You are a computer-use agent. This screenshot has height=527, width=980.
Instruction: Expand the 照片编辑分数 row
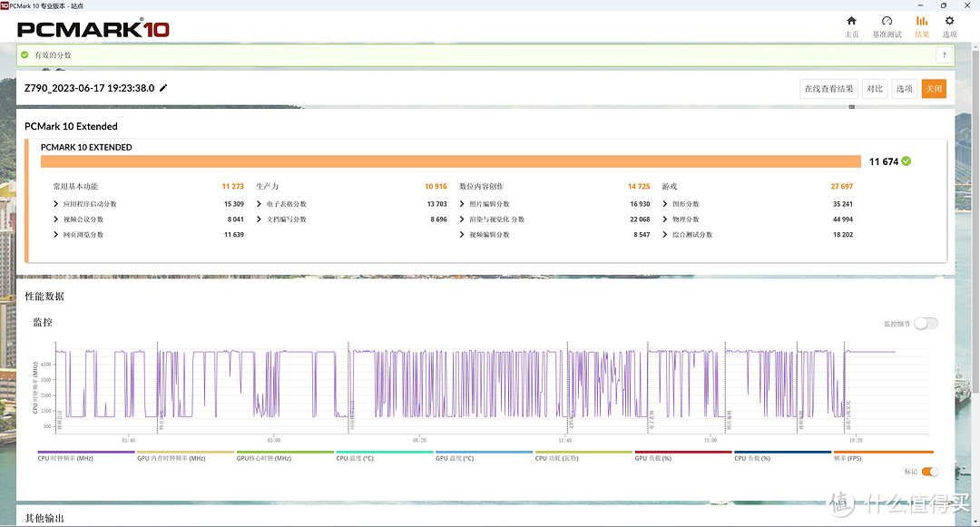(x=462, y=204)
